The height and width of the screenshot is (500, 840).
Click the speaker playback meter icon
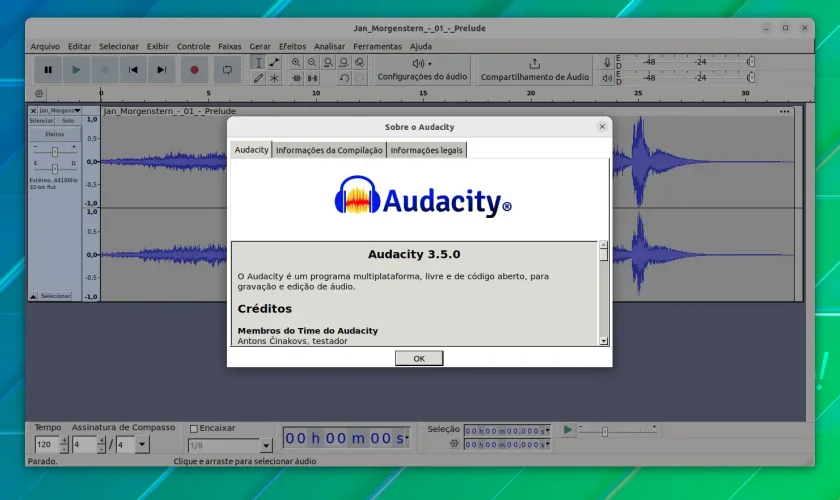tap(606, 78)
